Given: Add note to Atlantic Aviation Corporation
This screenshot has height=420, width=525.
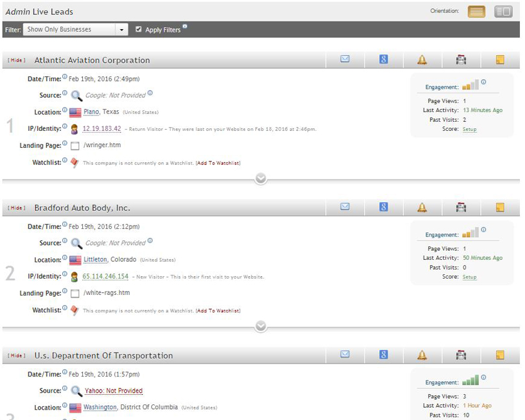Looking at the screenshot, I should pyautogui.click(x=500, y=60).
